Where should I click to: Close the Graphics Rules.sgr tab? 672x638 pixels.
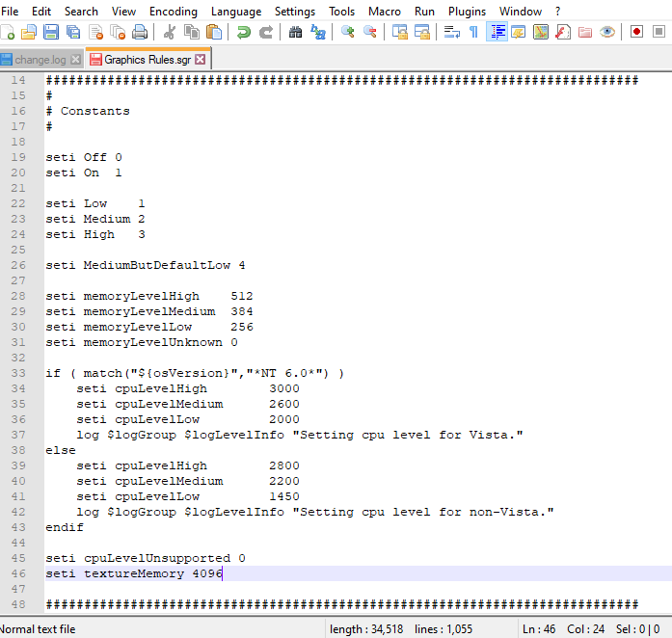click(x=201, y=59)
